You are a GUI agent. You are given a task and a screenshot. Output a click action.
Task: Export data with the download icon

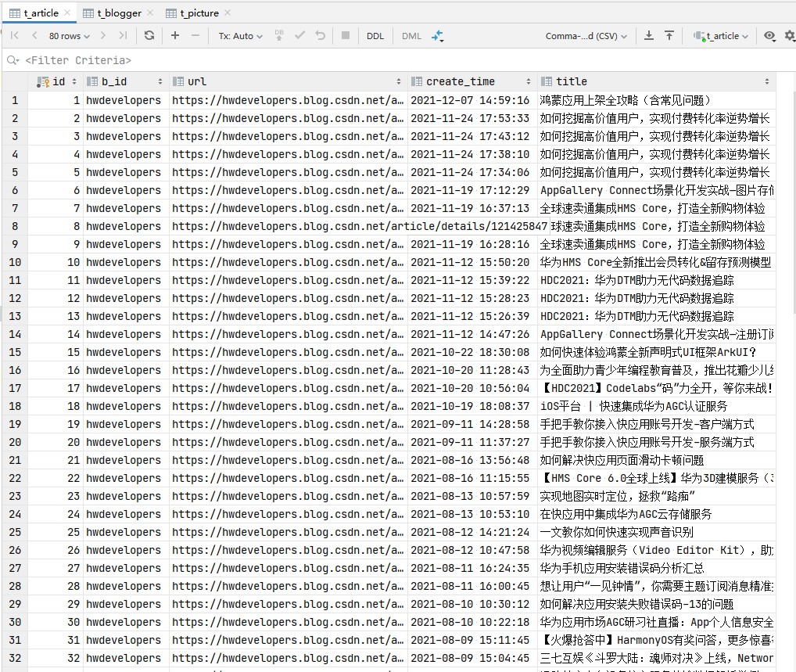[649, 35]
